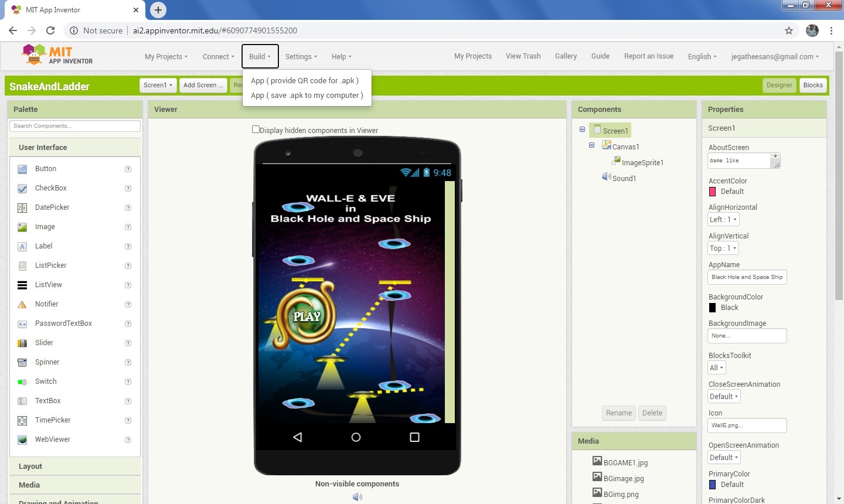Click the MIT App Inventor logo

pos(57,55)
